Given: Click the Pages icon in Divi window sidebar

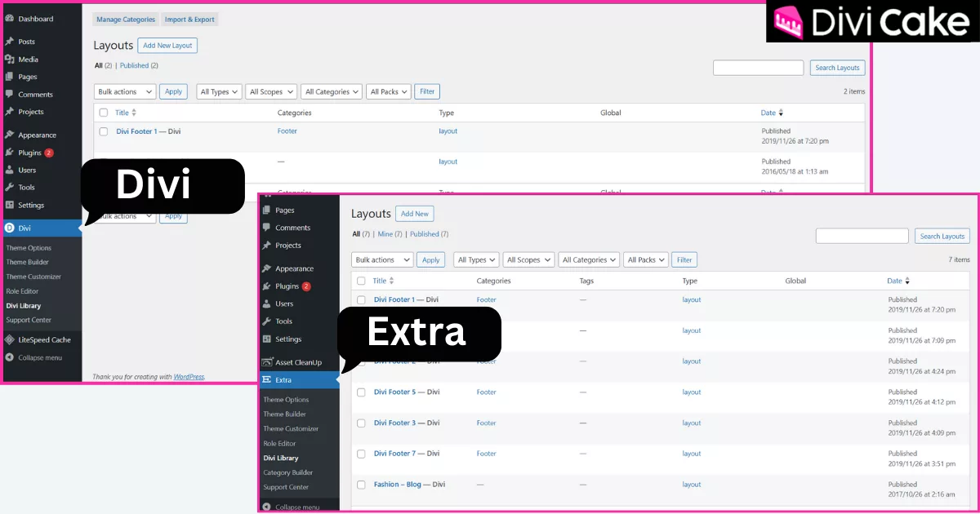Looking at the screenshot, I should (x=10, y=77).
